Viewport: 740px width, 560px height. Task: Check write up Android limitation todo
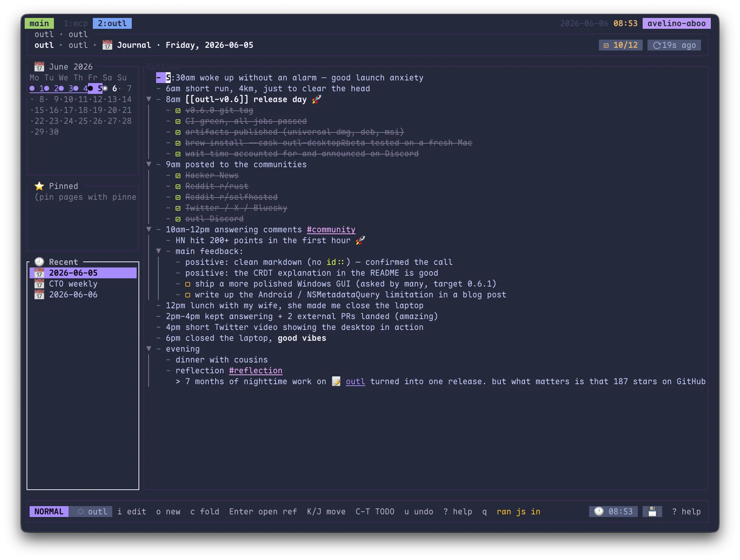click(x=188, y=295)
